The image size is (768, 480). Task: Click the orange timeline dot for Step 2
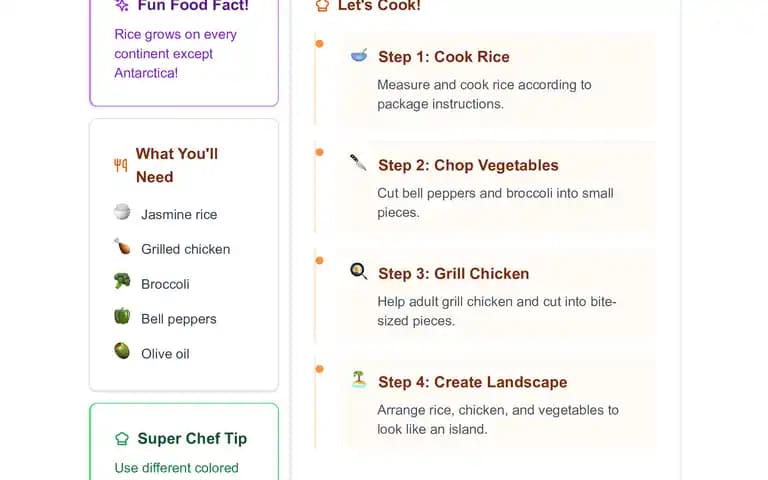pyautogui.click(x=319, y=152)
